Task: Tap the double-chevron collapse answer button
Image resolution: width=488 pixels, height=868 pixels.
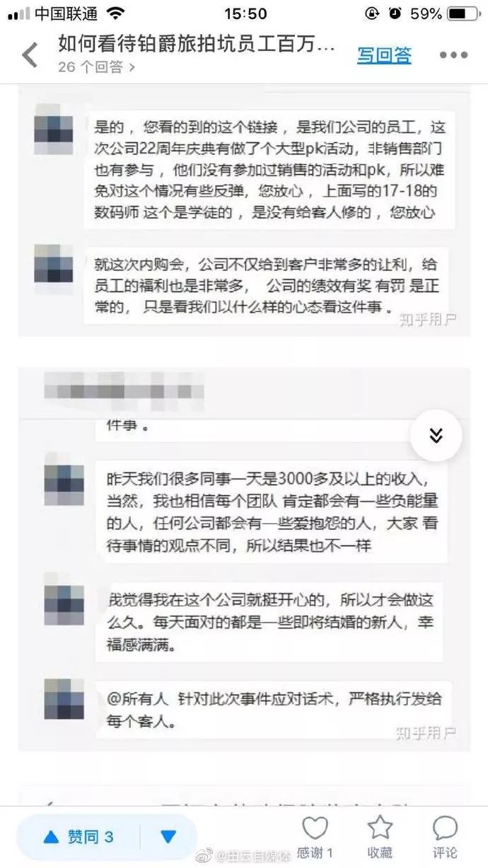Action: (436, 436)
